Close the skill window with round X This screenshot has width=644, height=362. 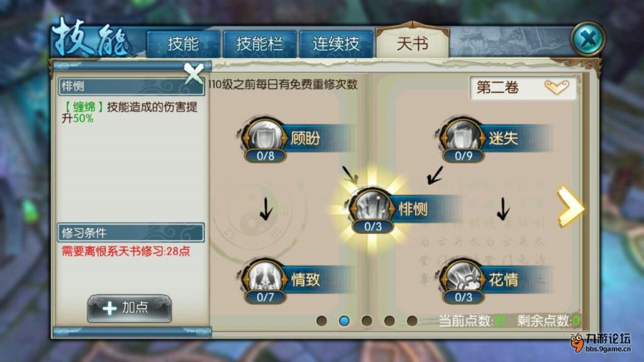pos(588,40)
